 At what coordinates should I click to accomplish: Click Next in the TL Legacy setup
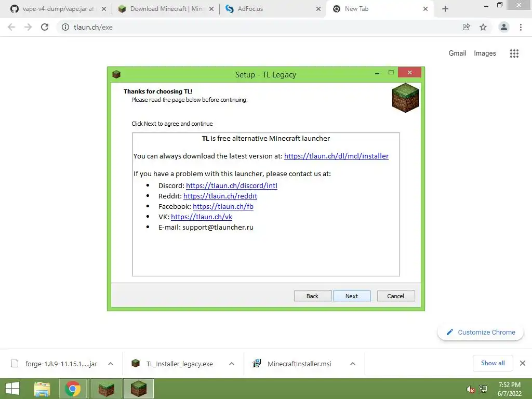(x=352, y=296)
